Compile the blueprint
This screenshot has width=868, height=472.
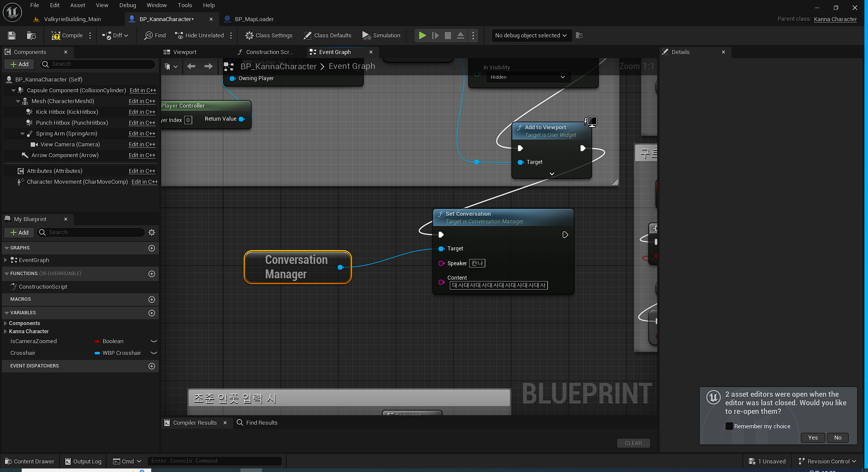point(67,36)
